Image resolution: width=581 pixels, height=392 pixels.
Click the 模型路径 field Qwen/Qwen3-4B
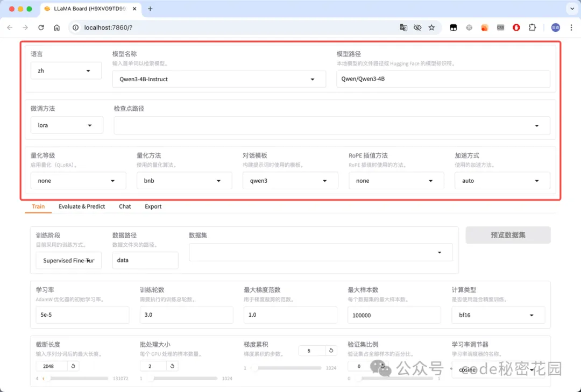tap(443, 79)
